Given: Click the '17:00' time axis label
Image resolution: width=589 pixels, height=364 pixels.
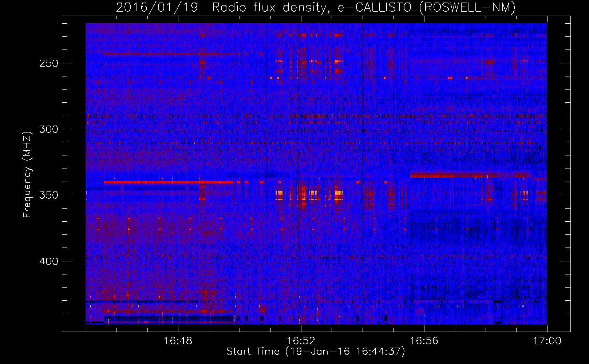Looking at the screenshot, I should (547, 341).
